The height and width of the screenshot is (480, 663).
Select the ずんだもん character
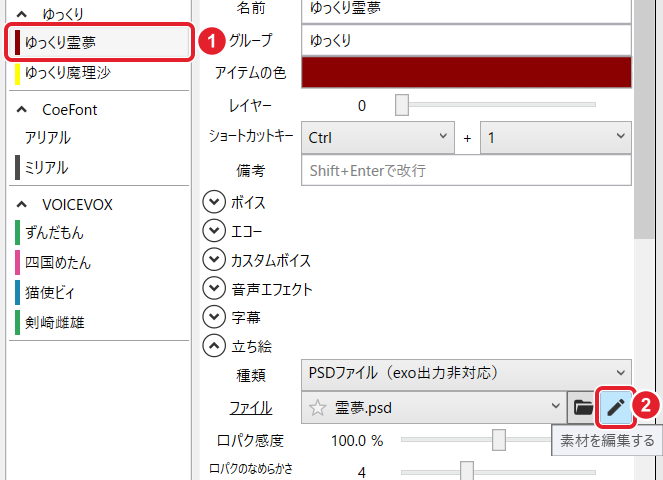[99, 232]
